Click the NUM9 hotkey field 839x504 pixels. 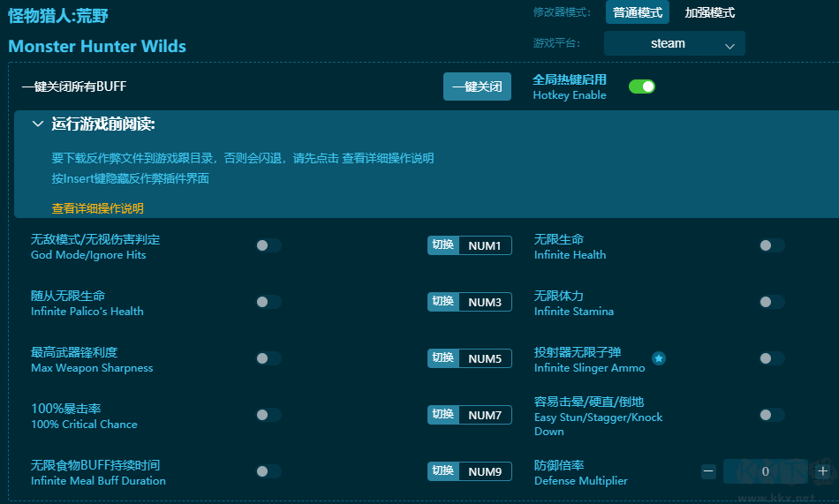pos(485,471)
